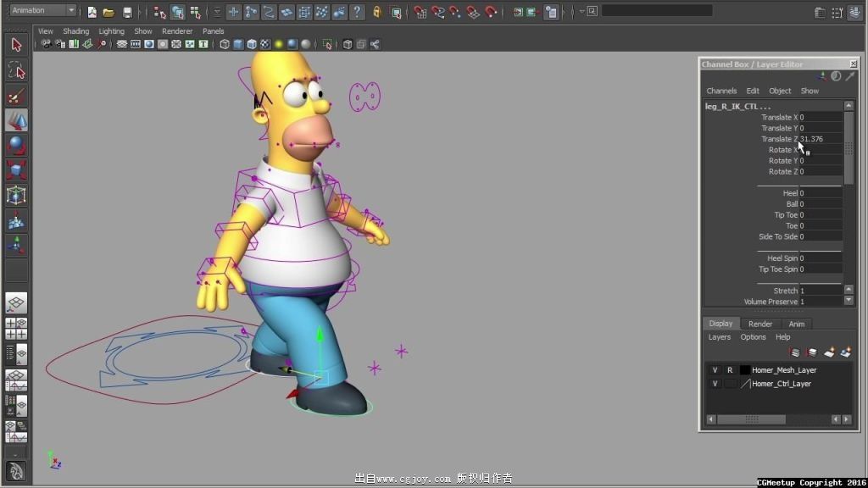Select the arrow Select tool in toolbox
868x488 pixels.
[x=16, y=45]
